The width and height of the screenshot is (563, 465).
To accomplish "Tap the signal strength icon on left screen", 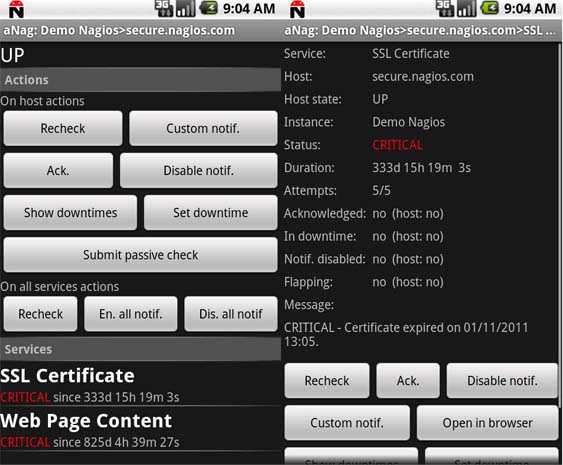I will (x=186, y=9).
